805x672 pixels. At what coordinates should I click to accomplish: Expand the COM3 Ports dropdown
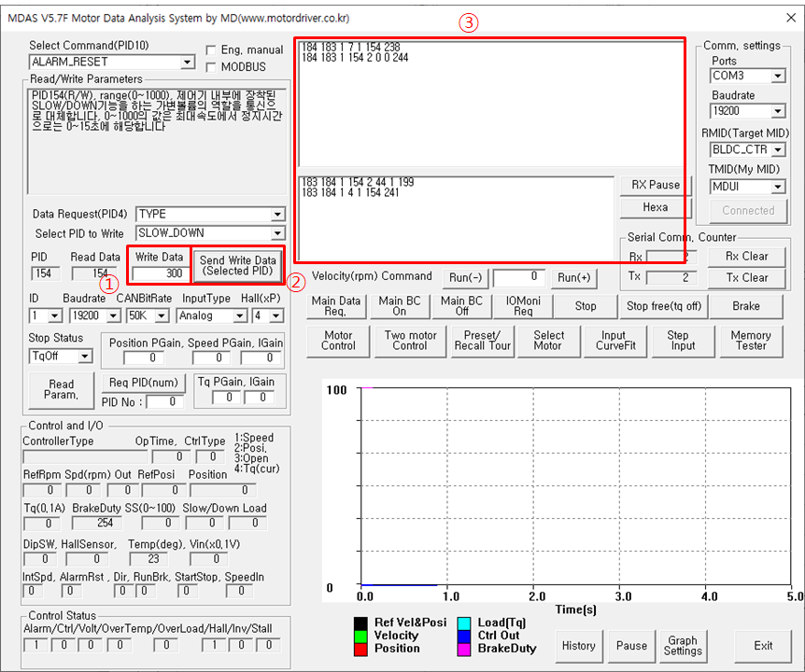pyautogui.click(x=748, y=76)
